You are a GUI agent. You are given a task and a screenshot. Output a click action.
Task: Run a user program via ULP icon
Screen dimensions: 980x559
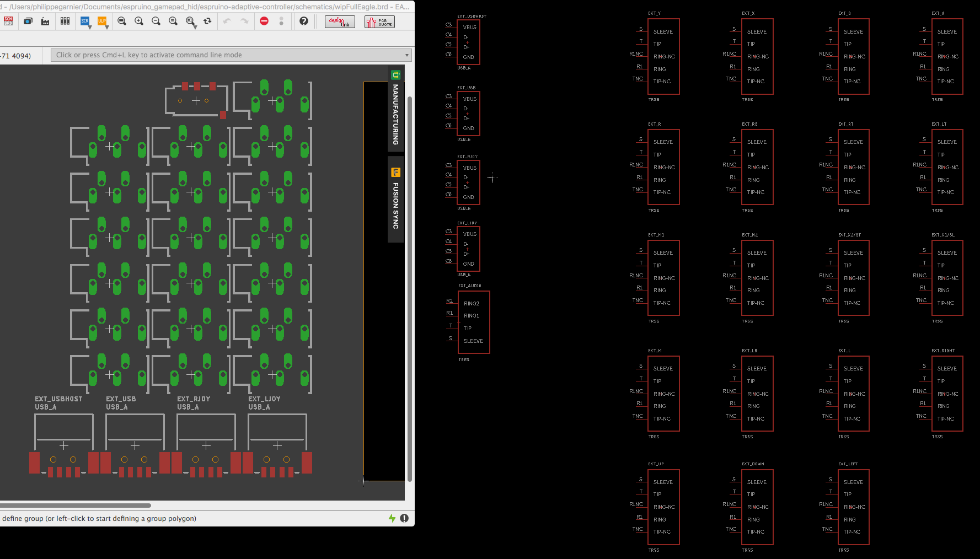(x=102, y=21)
